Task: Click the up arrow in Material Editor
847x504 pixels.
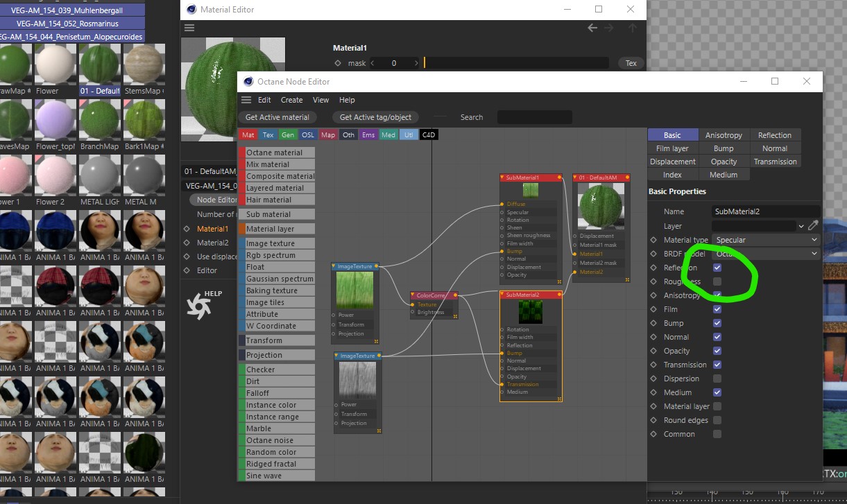Action: 632,28
